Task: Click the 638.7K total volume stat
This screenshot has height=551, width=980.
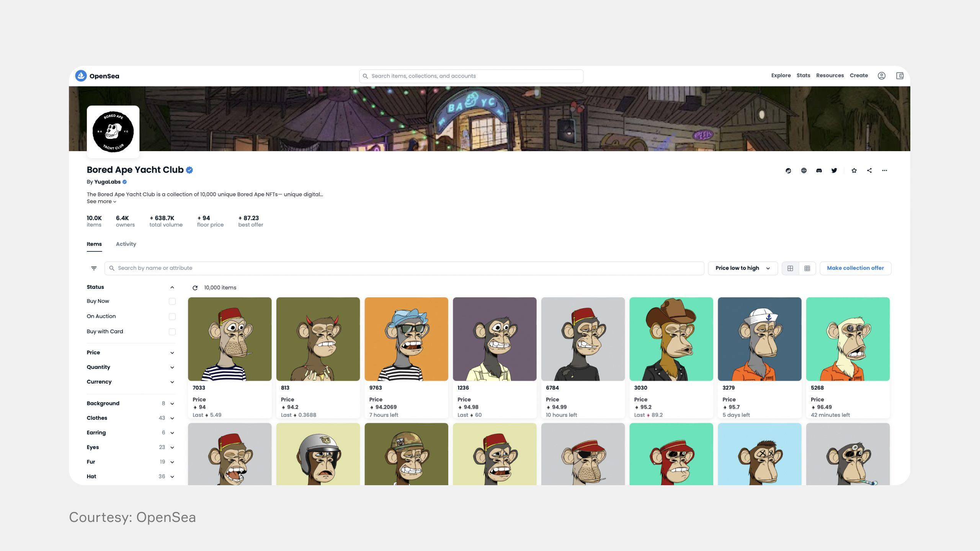Action: pos(166,221)
